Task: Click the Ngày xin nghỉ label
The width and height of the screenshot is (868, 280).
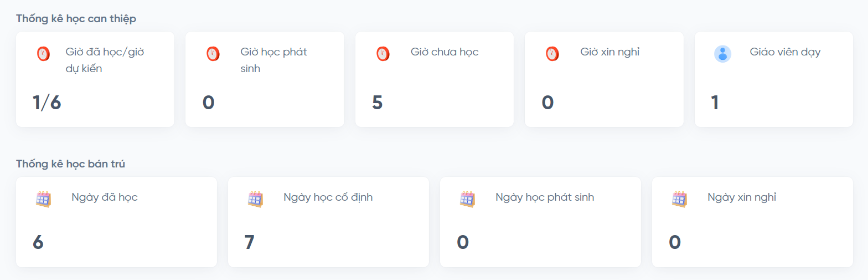Action: point(742,197)
